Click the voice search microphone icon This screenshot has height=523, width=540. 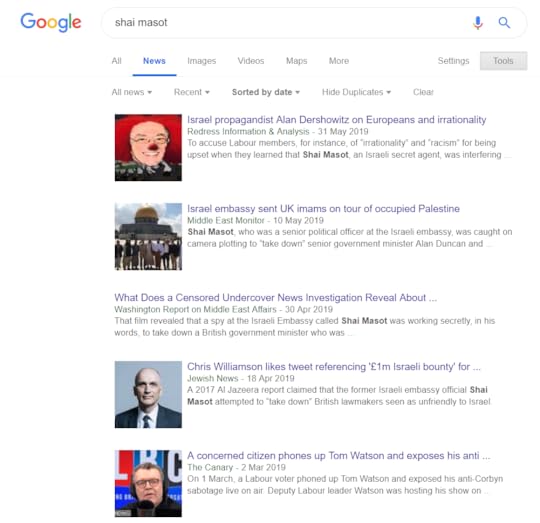478,23
